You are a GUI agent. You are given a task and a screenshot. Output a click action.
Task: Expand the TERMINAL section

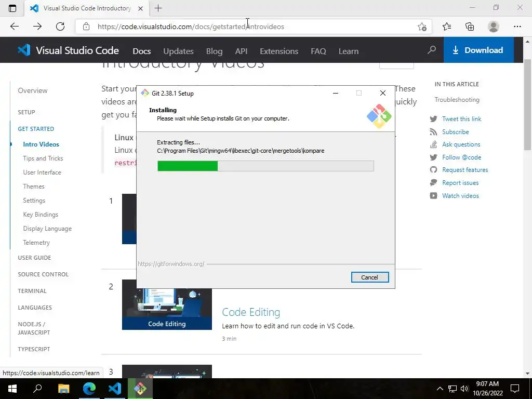[32, 291]
